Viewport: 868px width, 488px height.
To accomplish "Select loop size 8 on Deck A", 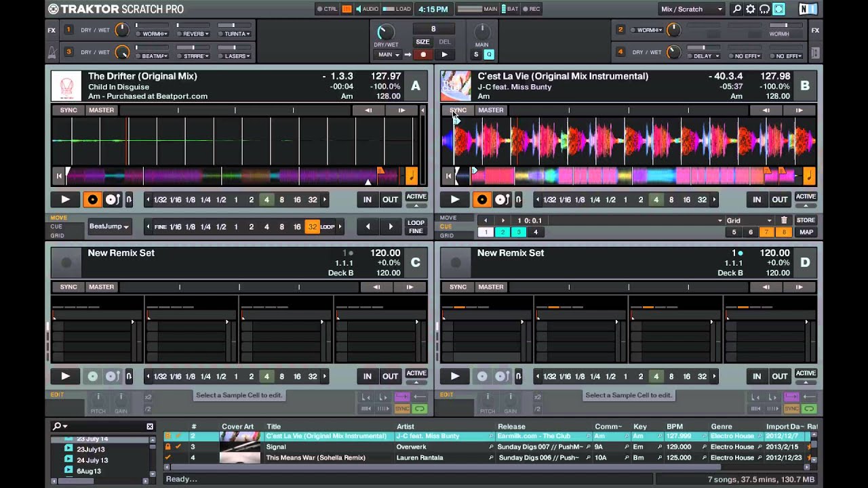I will click(x=281, y=199).
